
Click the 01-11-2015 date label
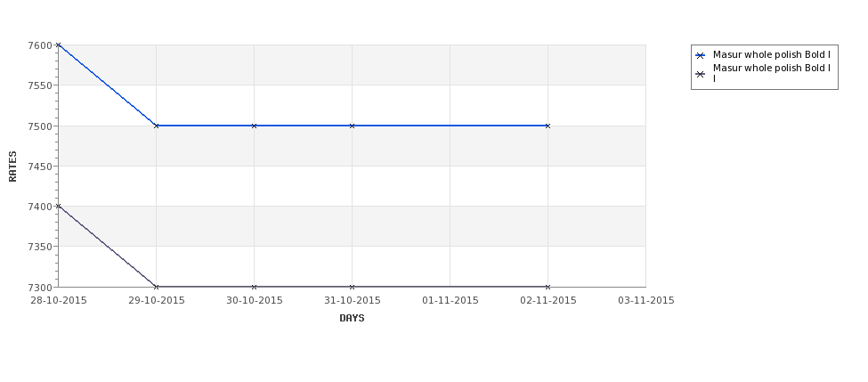point(450,301)
